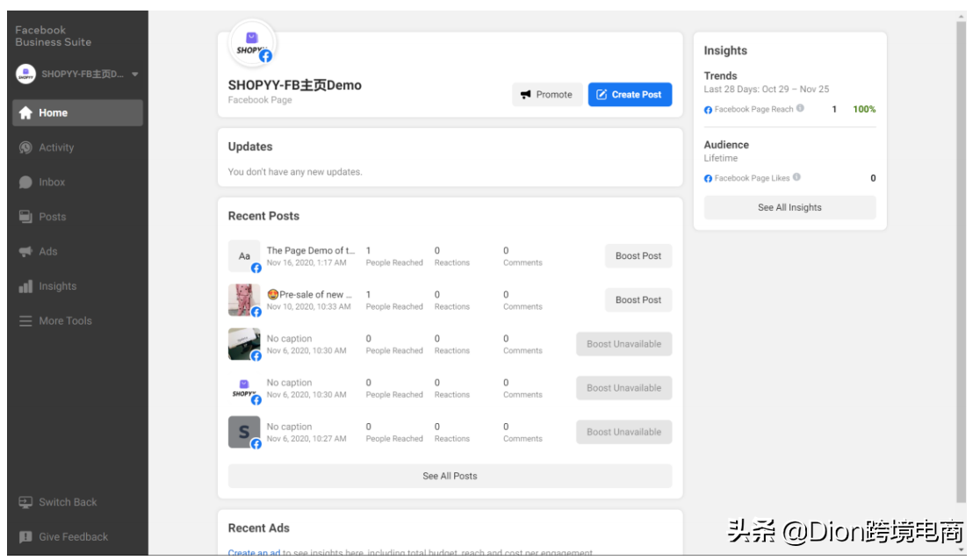
Task: Click the vertical page scrollbar
Action: click(x=962, y=262)
